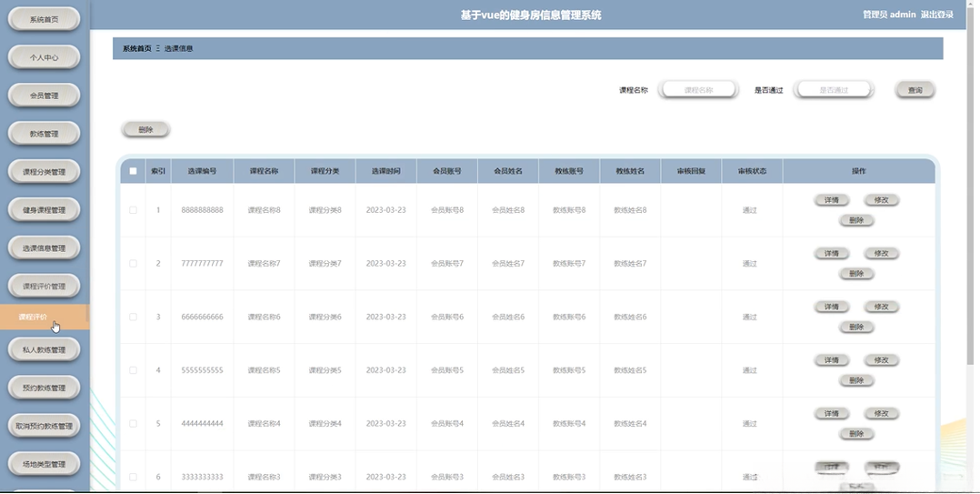Viewport: 980px width, 494px height.
Task: Check the row 1 checkbox (8888888888)
Action: (x=133, y=210)
